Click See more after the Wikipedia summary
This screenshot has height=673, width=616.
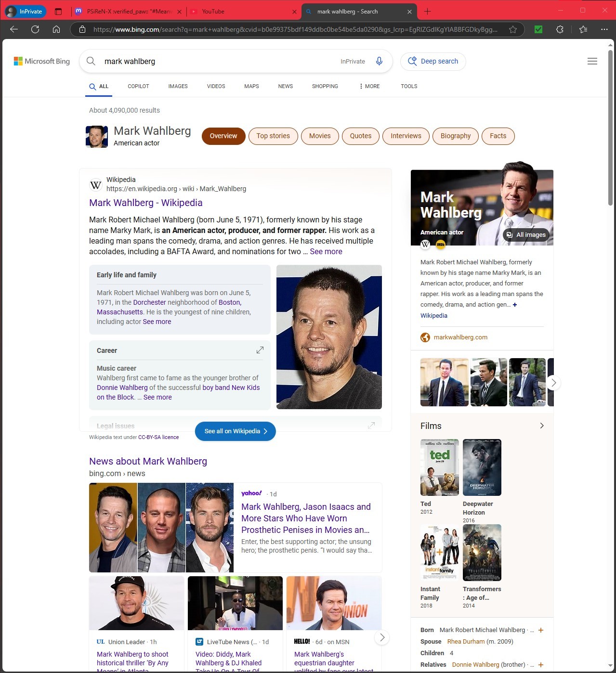click(326, 251)
